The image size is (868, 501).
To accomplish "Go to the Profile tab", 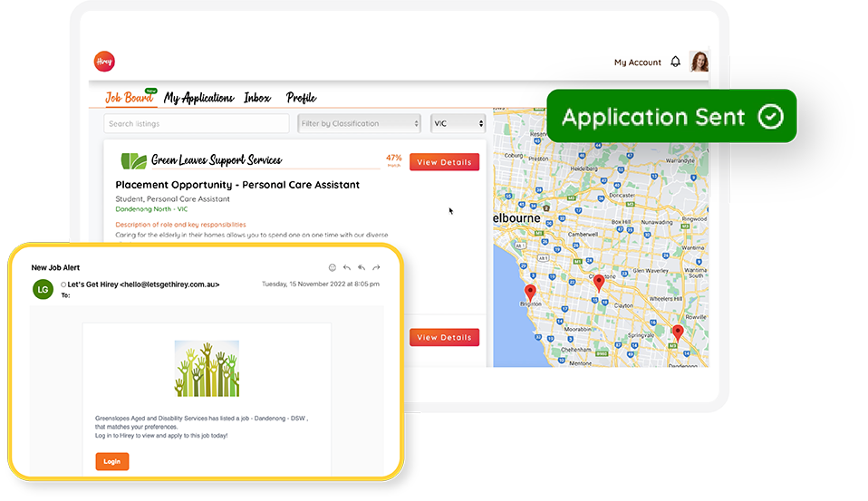I will pyautogui.click(x=301, y=98).
